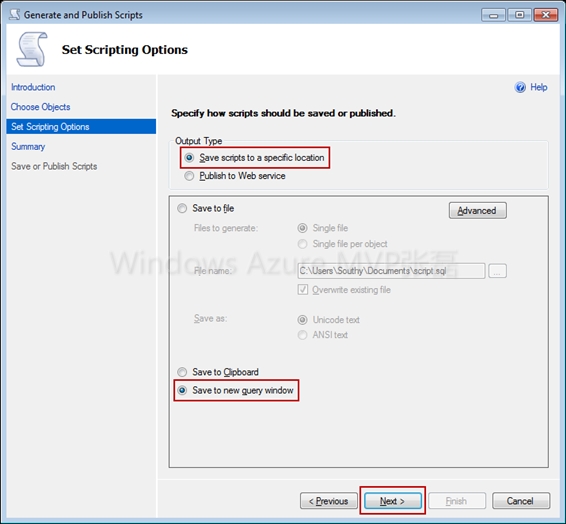This screenshot has width=566, height=524.
Task: Click the Cancel button
Action: click(521, 501)
